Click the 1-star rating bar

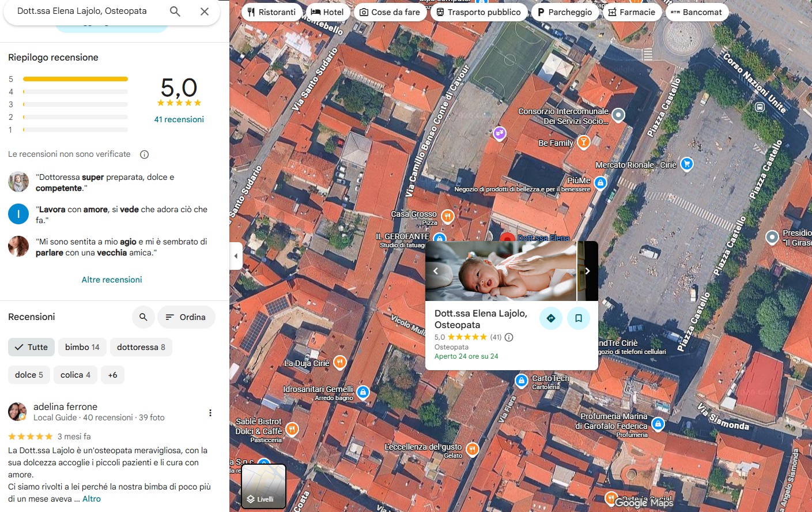coord(75,130)
